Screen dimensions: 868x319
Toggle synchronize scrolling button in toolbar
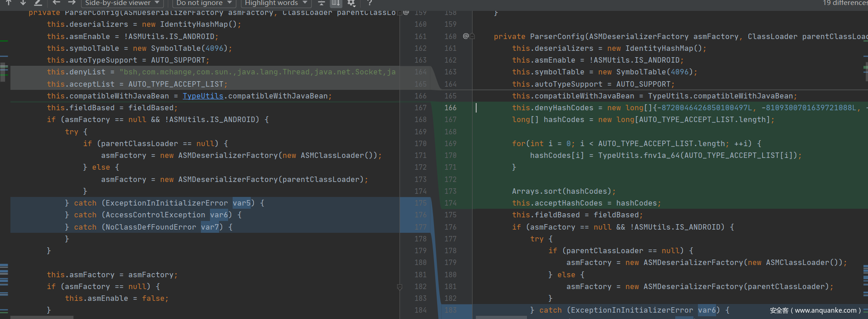pyautogui.click(x=336, y=3)
